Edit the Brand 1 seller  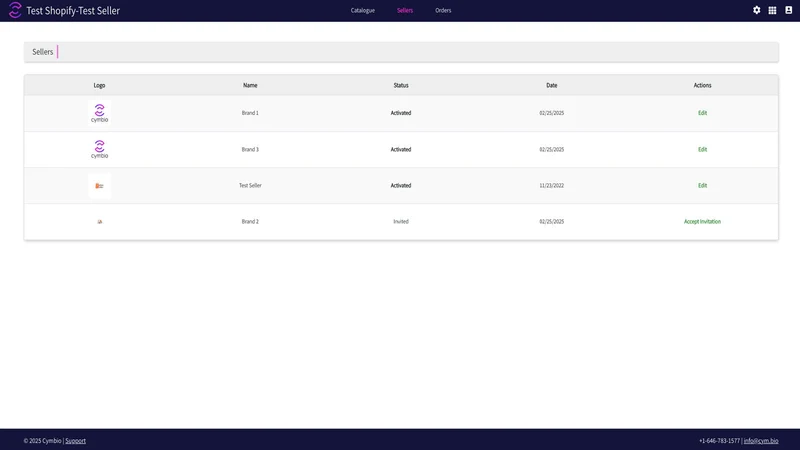click(703, 113)
